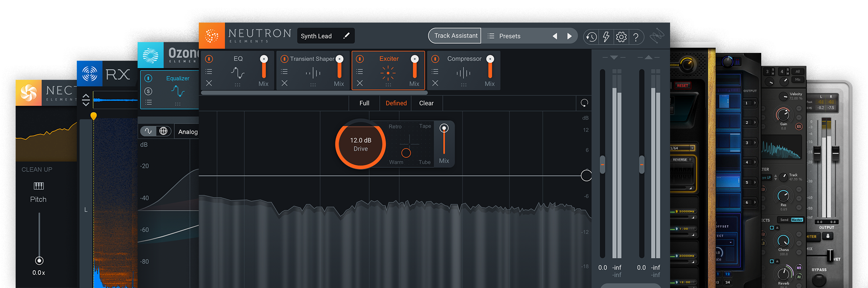Viewport: 868px width, 288px height.
Task: Click the Track Assistant button
Action: (x=455, y=36)
